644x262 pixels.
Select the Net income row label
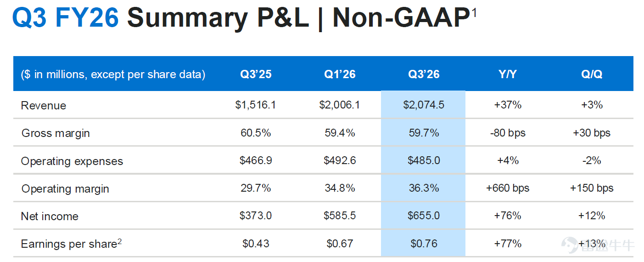pos(50,216)
